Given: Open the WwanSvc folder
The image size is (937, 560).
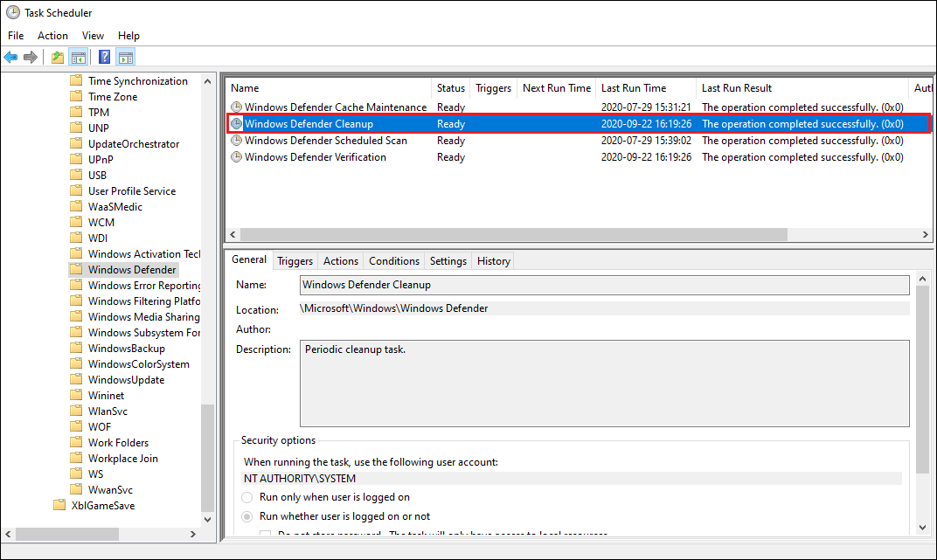Looking at the screenshot, I should pos(110,489).
